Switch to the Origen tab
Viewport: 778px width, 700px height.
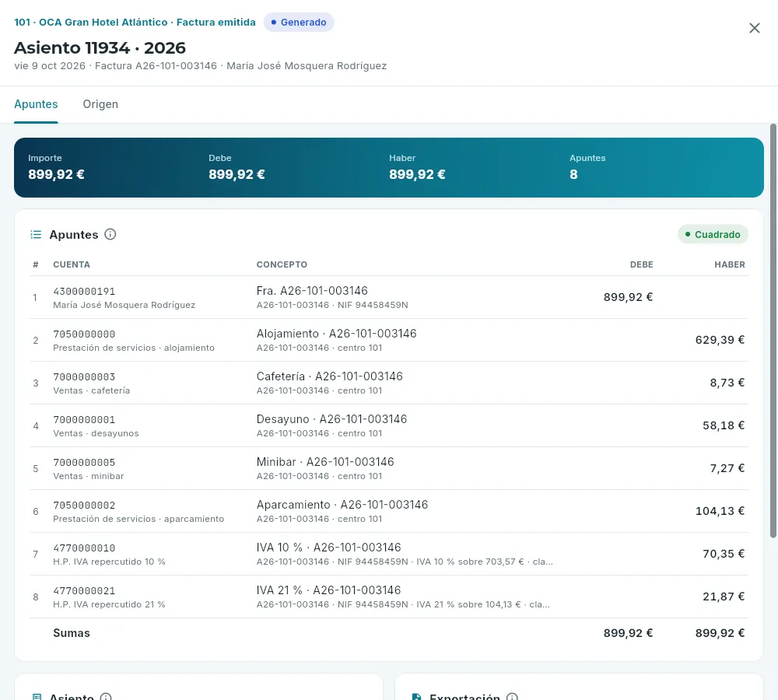click(x=100, y=104)
